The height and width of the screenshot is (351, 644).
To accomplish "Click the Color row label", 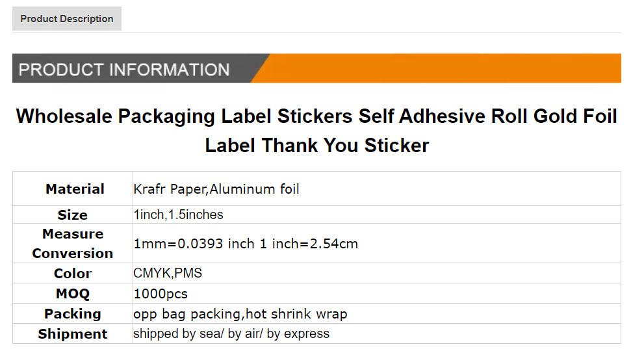I will click(73, 273).
